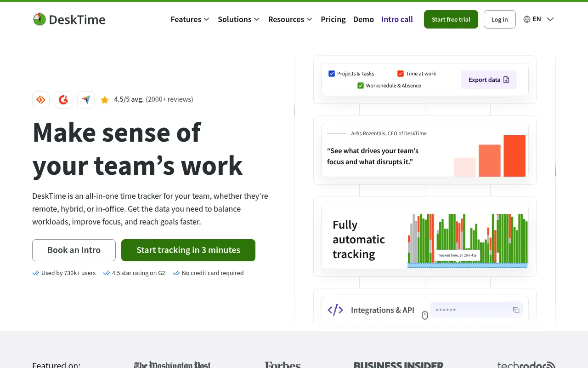
Task: Click the Integrations & API label
Action: pos(383,310)
